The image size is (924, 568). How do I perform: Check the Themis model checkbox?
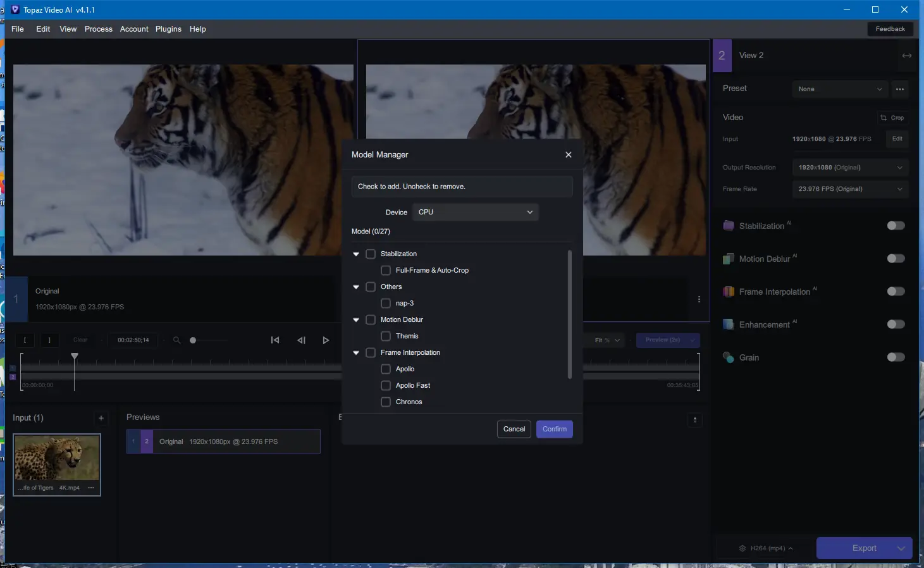pyautogui.click(x=386, y=336)
